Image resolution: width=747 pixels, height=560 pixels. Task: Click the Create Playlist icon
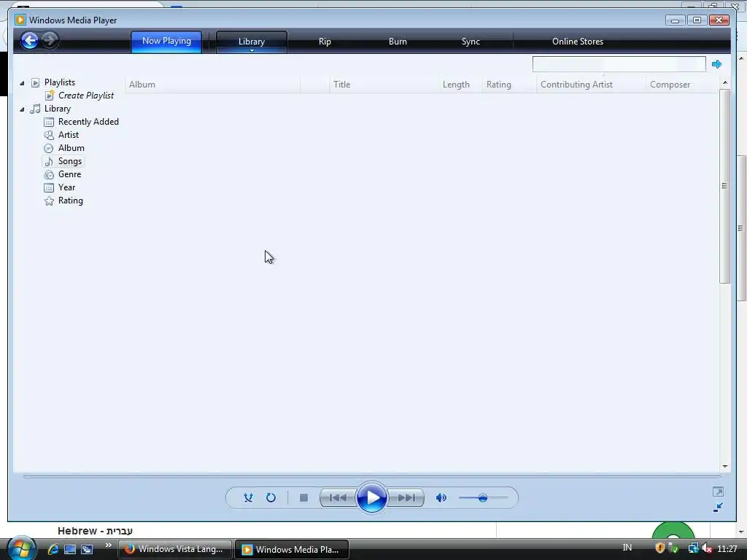(x=49, y=96)
